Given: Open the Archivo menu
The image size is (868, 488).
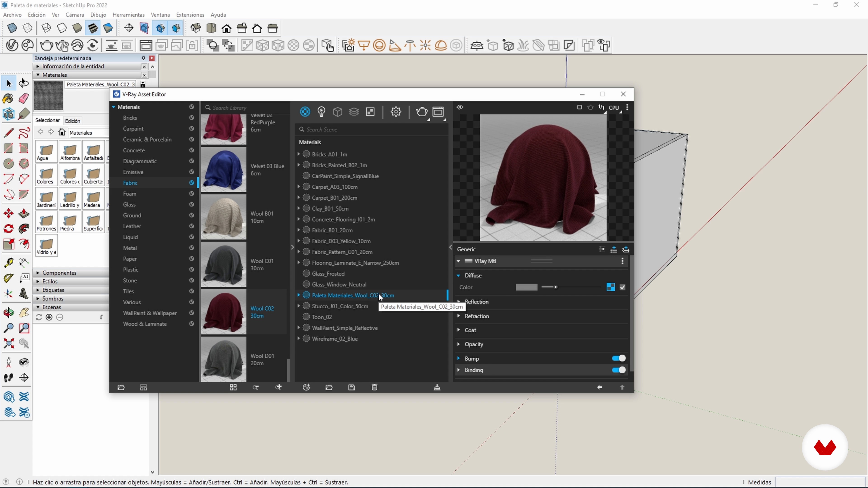Looking at the screenshot, I should click(x=12, y=15).
